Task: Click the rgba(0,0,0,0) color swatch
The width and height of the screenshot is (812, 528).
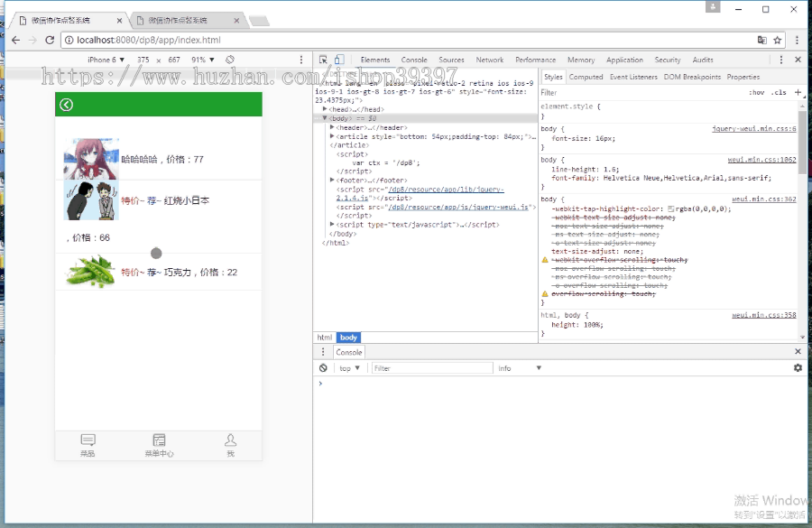Action: tap(670, 208)
